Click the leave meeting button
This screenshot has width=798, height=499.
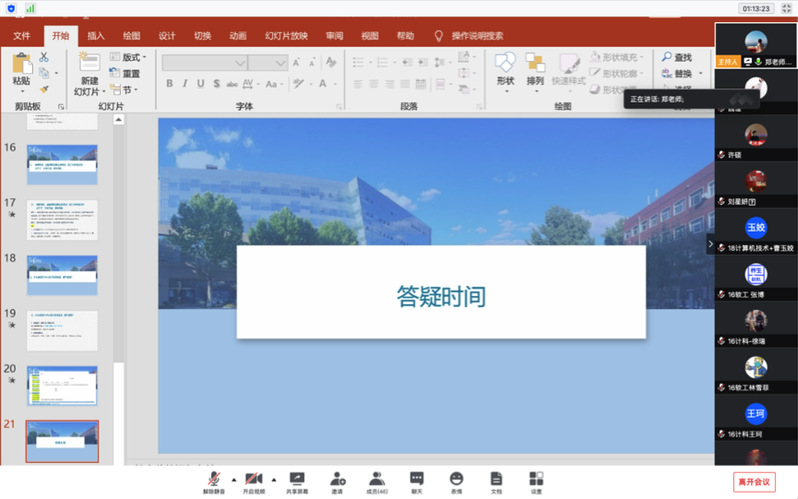[x=754, y=481]
